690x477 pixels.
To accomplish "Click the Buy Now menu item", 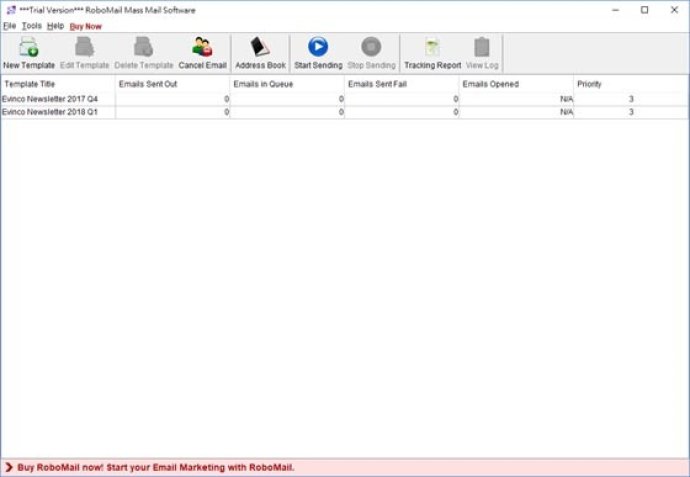I will 86,27.
